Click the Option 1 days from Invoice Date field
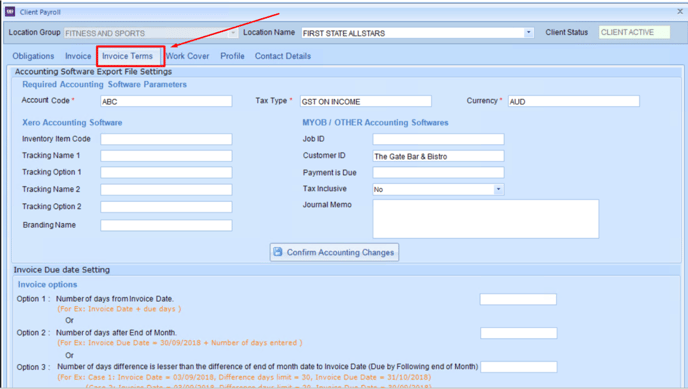This screenshot has width=688, height=389. 518,299
